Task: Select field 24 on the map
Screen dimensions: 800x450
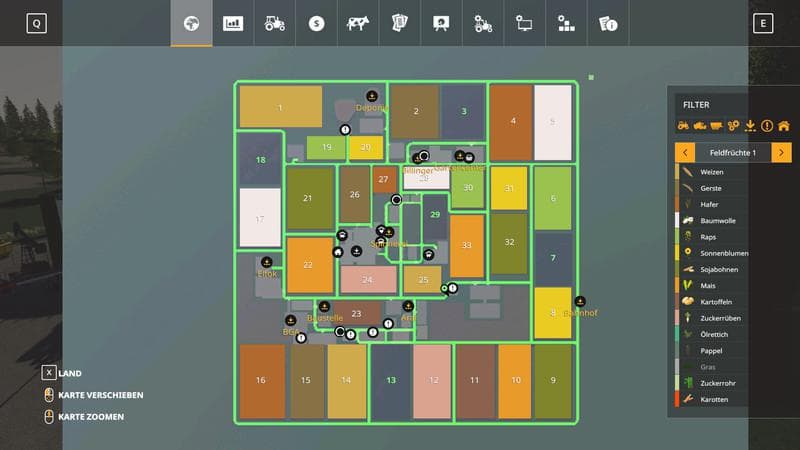Action: [368, 280]
